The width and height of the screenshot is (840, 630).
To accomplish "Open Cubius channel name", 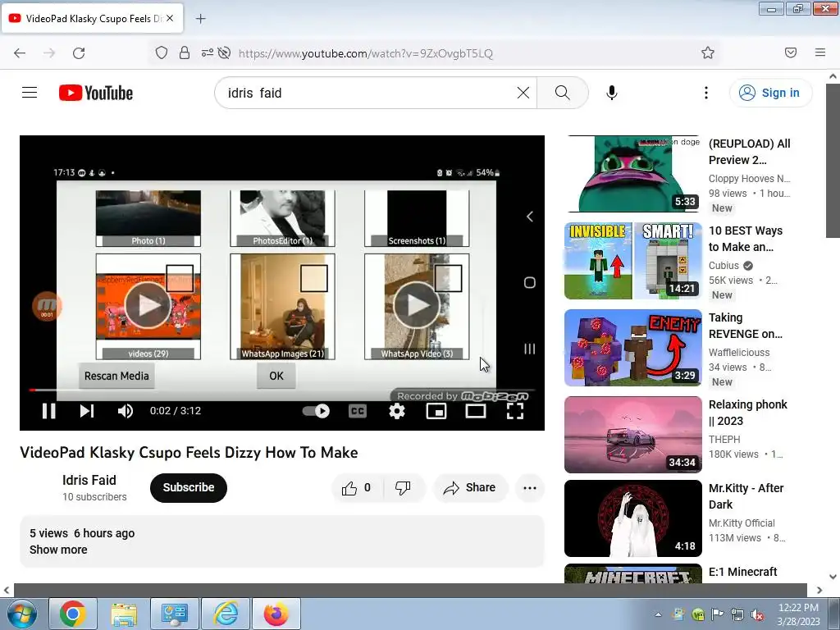I will point(724,266).
